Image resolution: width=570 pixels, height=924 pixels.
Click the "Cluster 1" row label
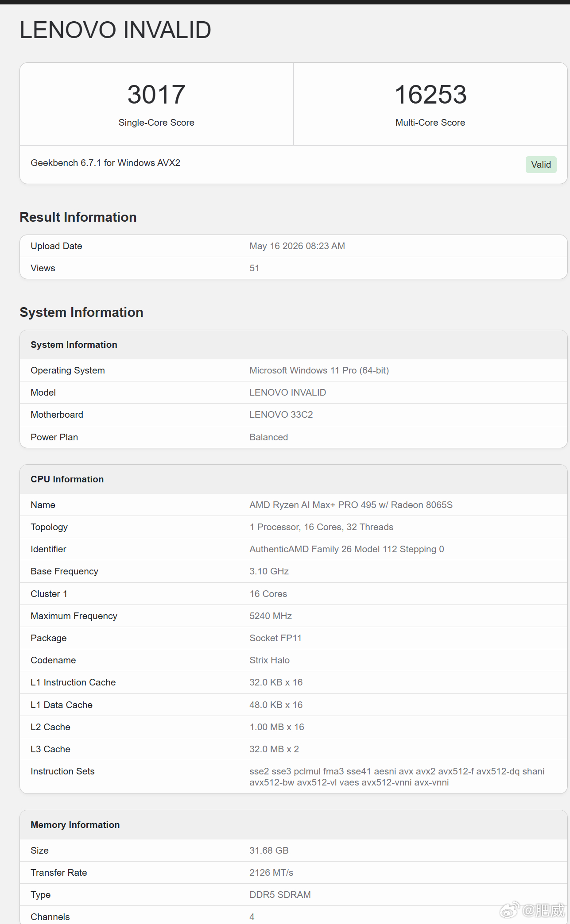(x=49, y=594)
